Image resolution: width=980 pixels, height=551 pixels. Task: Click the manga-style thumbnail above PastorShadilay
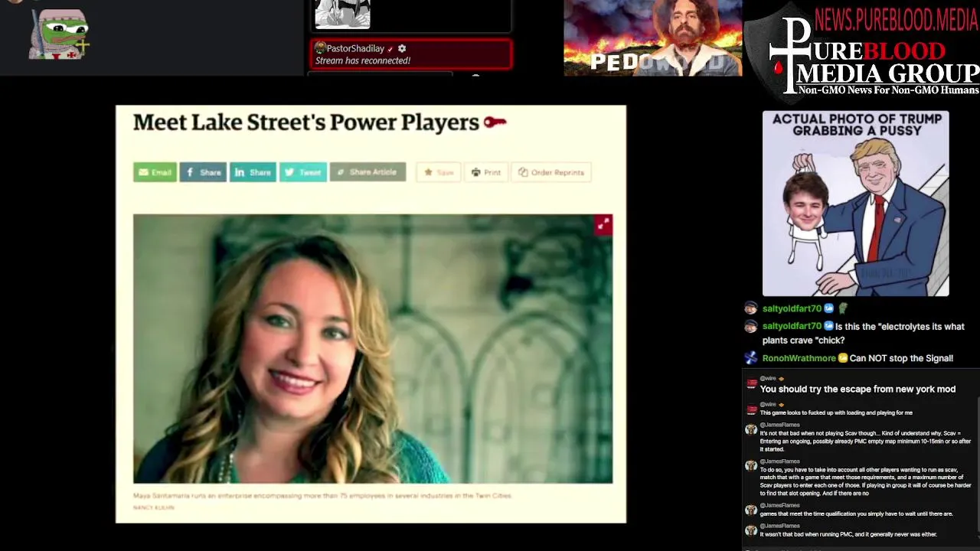(x=342, y=14)
